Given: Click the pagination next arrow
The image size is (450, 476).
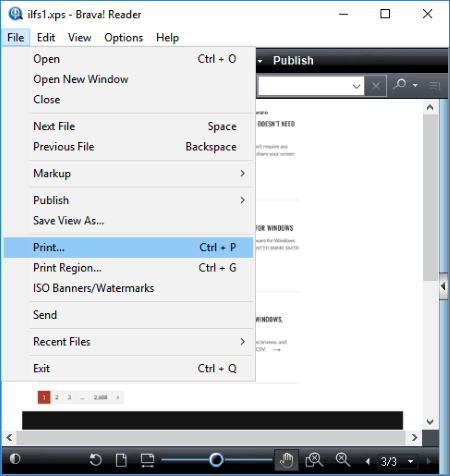Looking at the screenshot, I should click(118, 397).
